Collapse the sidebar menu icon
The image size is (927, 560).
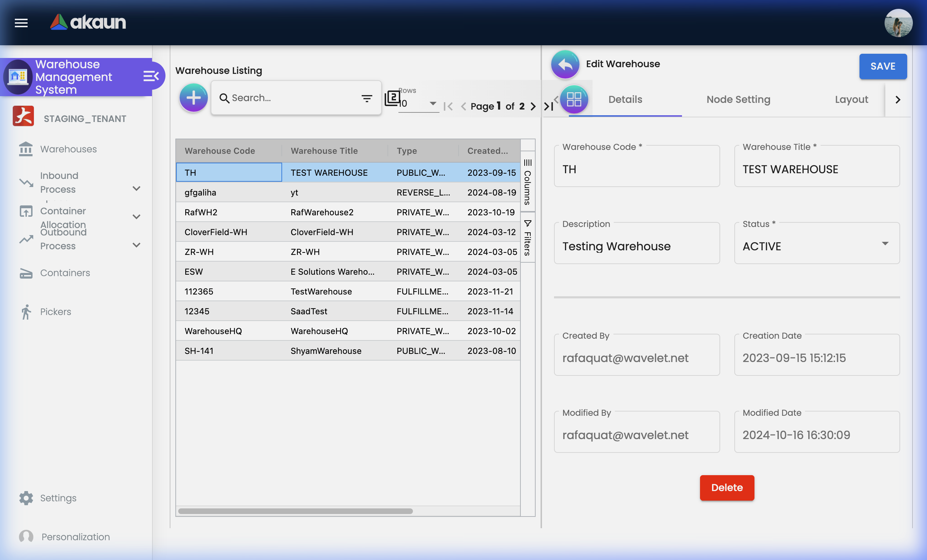(x=151, y=76)
